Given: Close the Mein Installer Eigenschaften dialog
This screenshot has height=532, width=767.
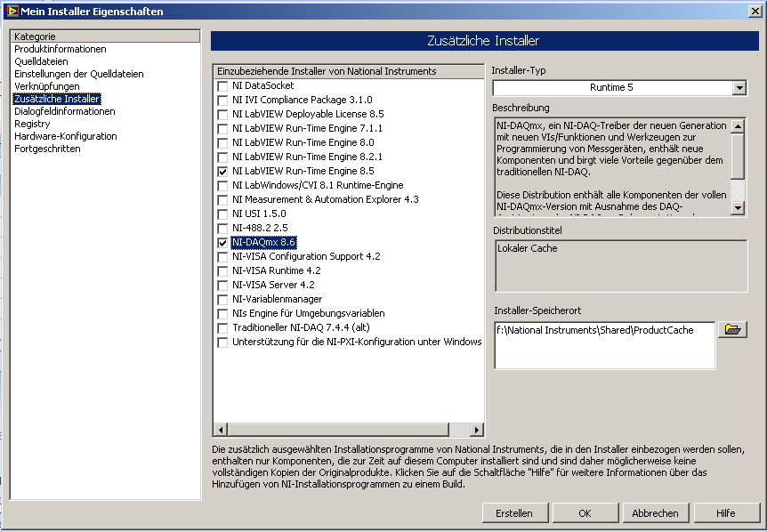Looking at the screenshot, I should (755, 12).
